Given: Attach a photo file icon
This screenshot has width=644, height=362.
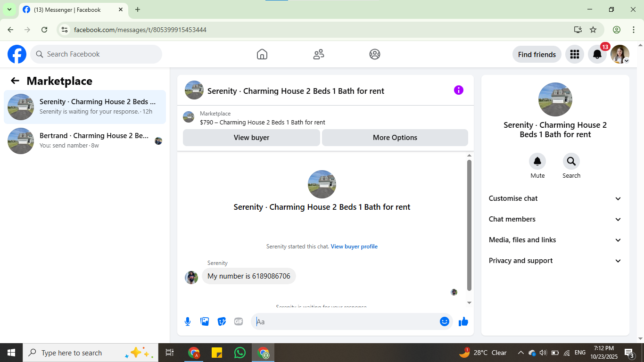Looking at the screenshot, I should [205, 321].
